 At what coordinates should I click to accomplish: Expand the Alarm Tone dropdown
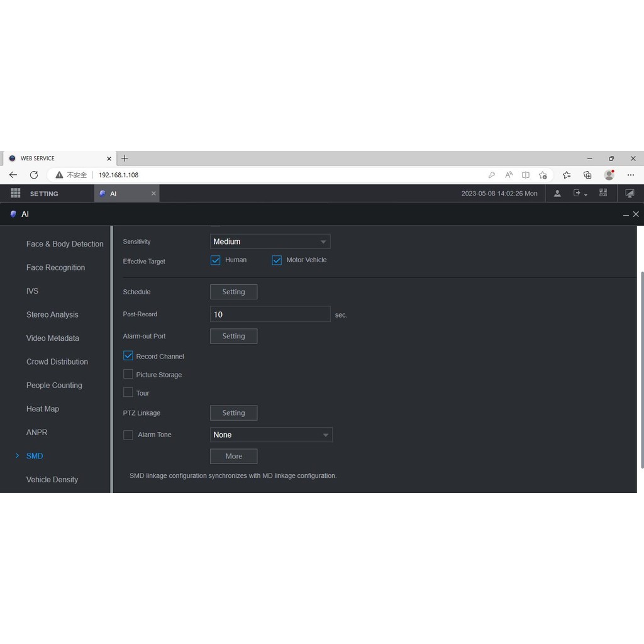(271, 435)
